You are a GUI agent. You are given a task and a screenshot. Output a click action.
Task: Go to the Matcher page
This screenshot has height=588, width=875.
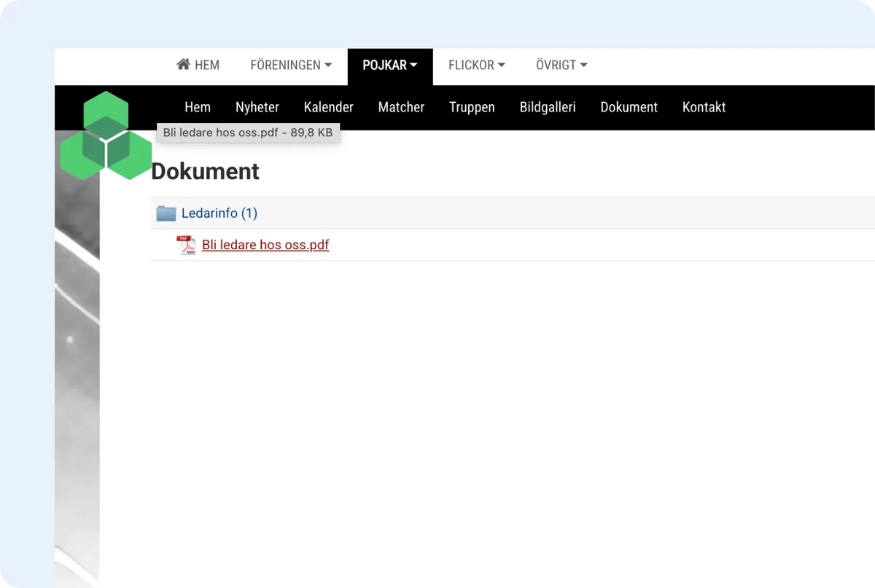[401, 107]
